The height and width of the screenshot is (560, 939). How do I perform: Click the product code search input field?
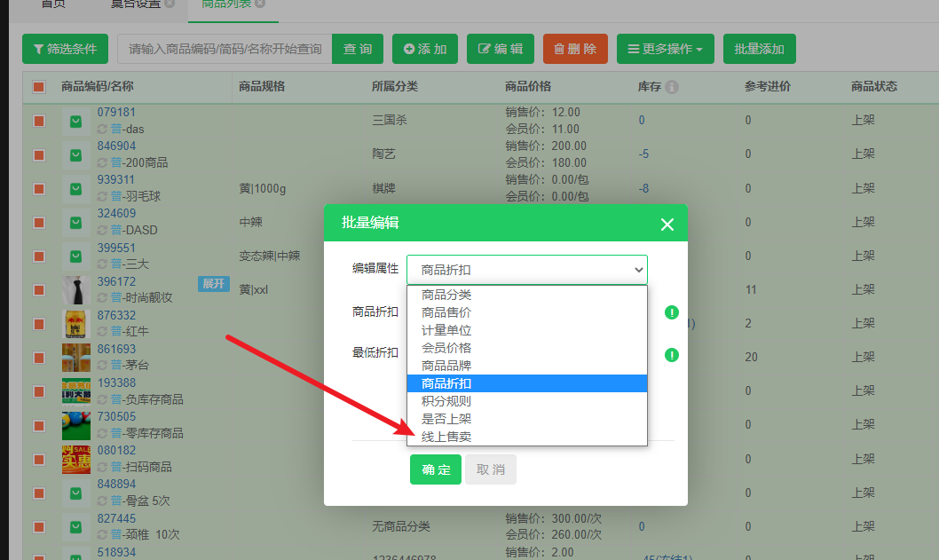coord(225,50)
